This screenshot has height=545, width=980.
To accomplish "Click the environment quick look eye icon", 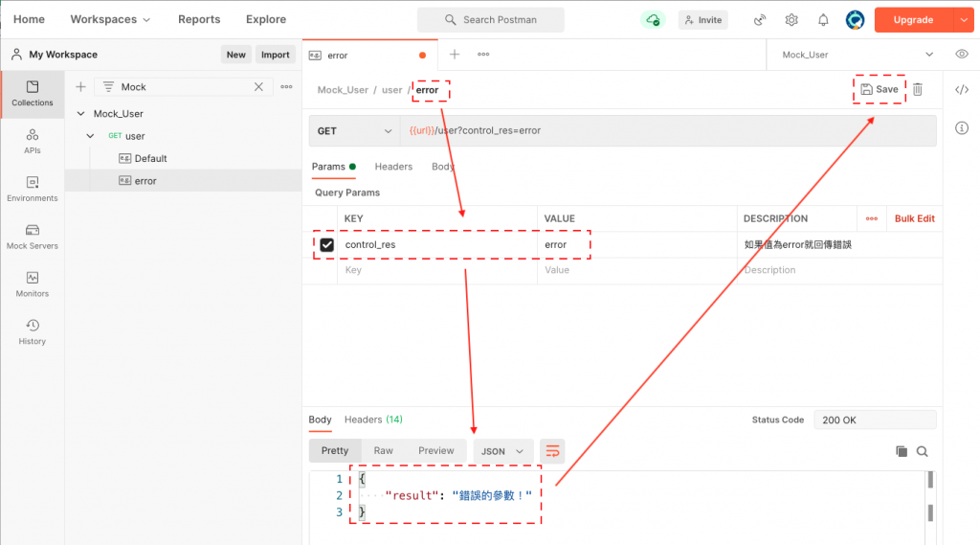I will 961,55.
